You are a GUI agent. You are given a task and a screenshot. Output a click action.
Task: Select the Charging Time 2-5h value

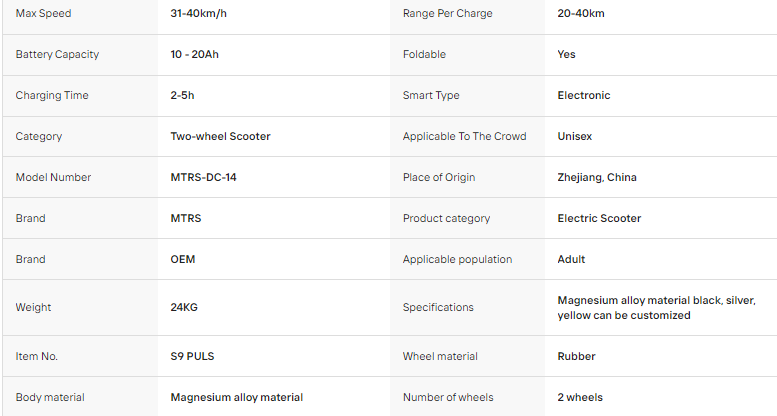coord(182,95)
